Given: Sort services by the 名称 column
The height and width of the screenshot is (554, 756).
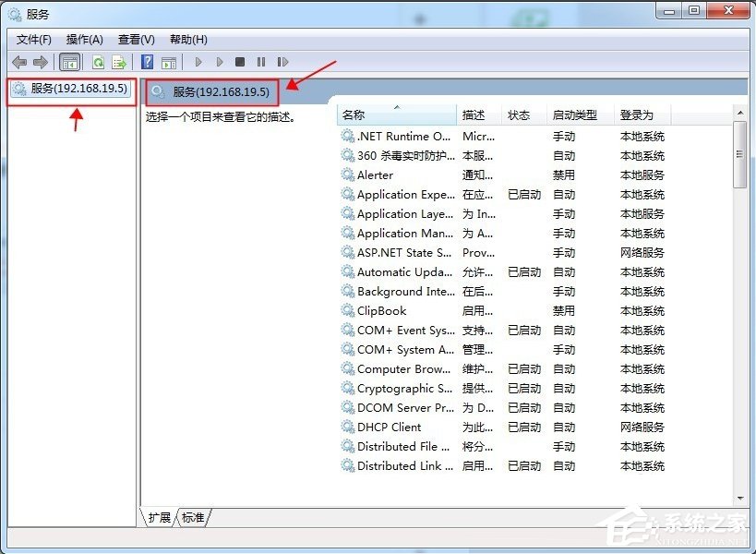Looking at the screenshot, I should click(x=353, y=114).
